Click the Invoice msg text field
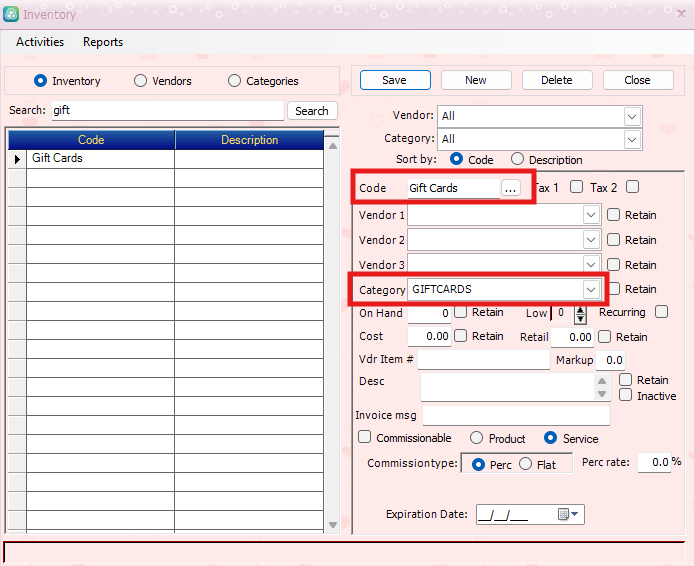Image resolution: width=695 pixels, height=566 pixels. click(516, 415)
